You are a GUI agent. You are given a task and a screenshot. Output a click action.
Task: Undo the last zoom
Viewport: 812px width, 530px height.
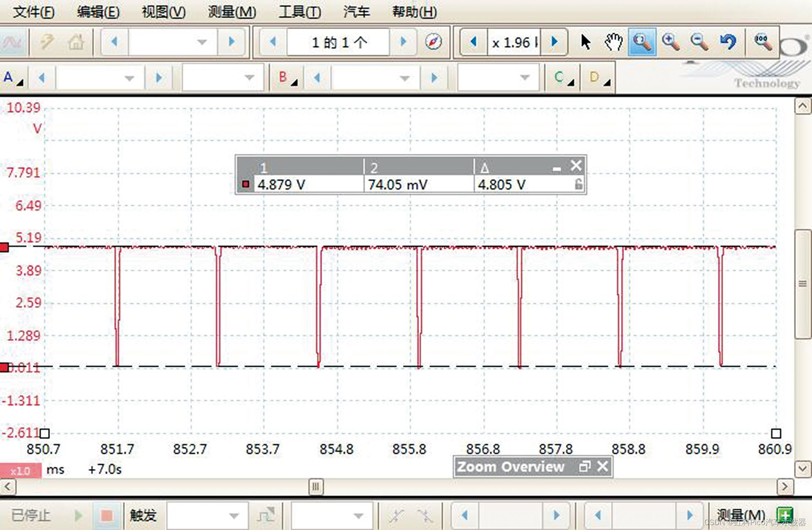(x=728, y=42)
